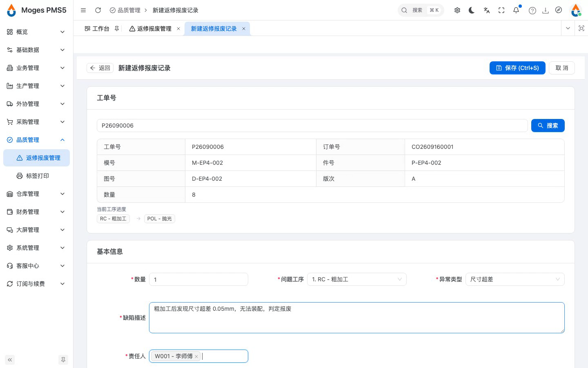Expand the 财务管理 sidebar menu
The width and height of the screenshot is (588, 368).
[x=36, y=212]
